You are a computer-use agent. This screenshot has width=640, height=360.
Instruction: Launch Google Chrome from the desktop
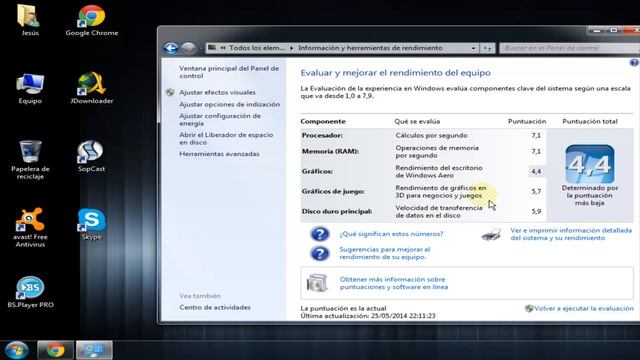coord(91,20)
